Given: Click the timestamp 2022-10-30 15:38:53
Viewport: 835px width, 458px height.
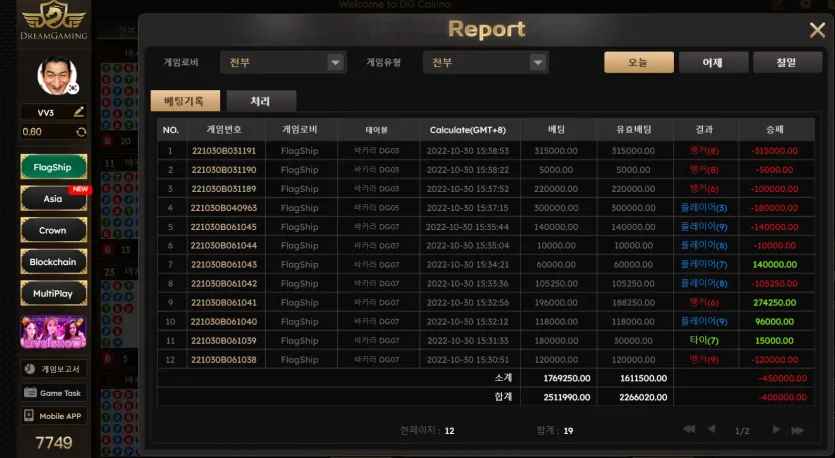Looking at the screenshot, I should pos(468,151).
